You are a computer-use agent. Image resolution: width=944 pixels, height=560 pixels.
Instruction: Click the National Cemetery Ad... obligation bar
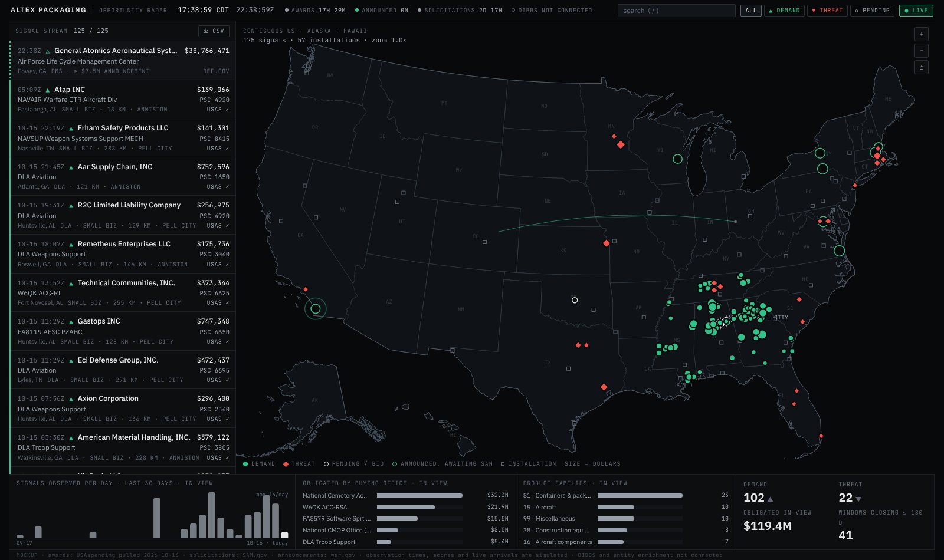[419, 496]
